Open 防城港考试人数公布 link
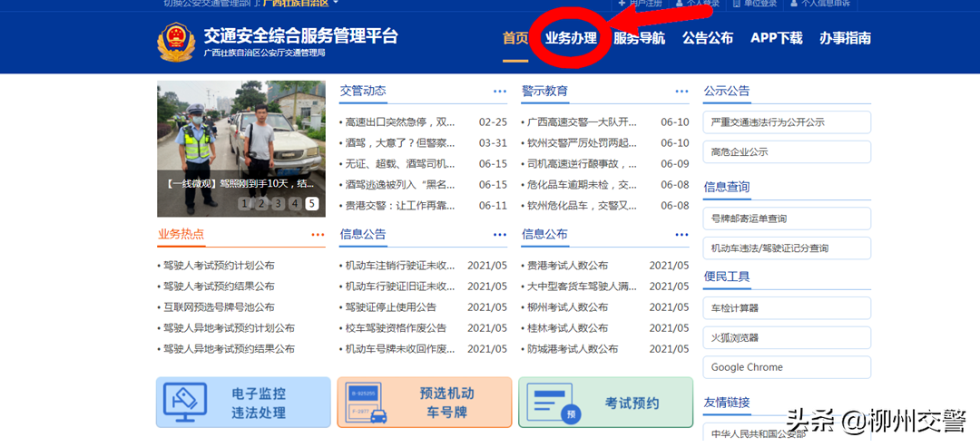This screenshot has width=980, height=447. click(x=573, y=349)
